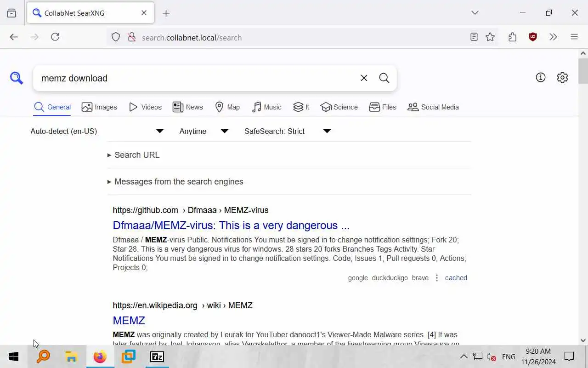Open the taskbar clock and date
The height and width of the screenshot is (368, 588).
coord(538,356)
